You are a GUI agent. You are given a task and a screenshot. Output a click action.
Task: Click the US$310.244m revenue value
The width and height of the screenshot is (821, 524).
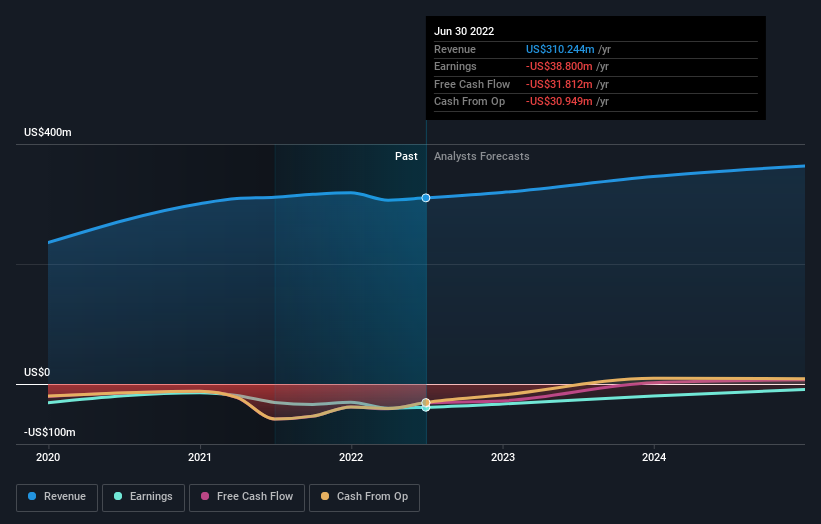pyautogui.click(x=560, y=49)
